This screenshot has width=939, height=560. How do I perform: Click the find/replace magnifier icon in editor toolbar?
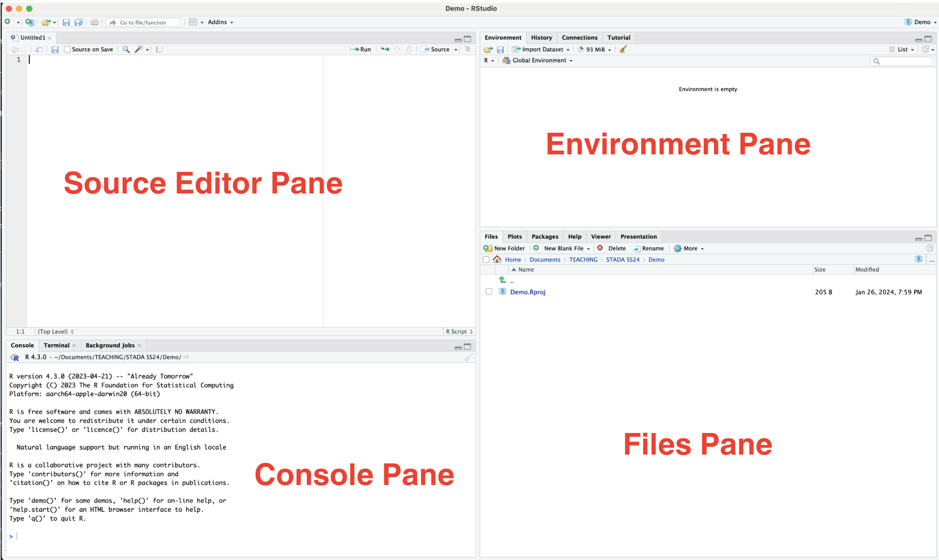126,49
